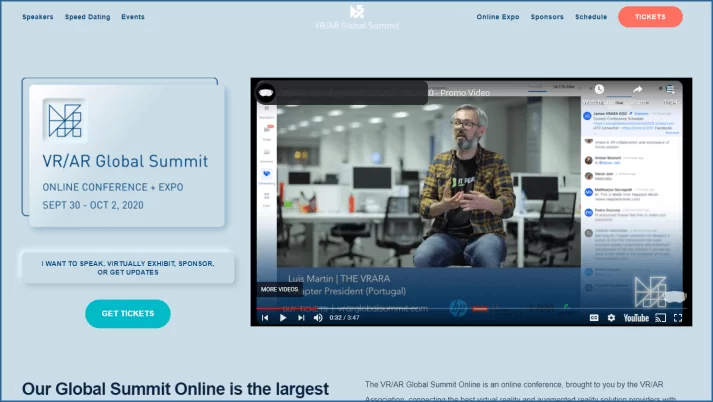
Task: Click the Watch later clock icon
Action: coord(599,89)
